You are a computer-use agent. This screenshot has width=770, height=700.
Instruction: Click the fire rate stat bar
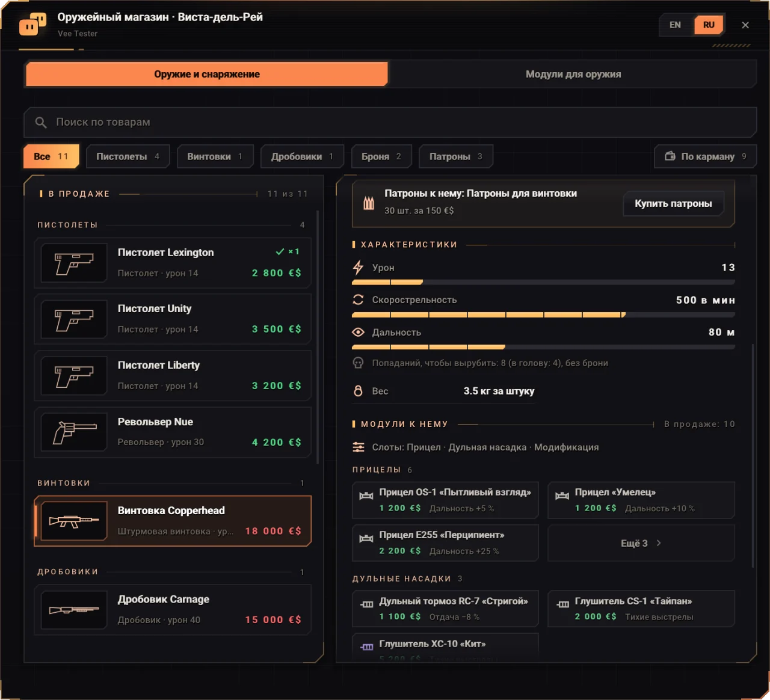pos(543,315)
